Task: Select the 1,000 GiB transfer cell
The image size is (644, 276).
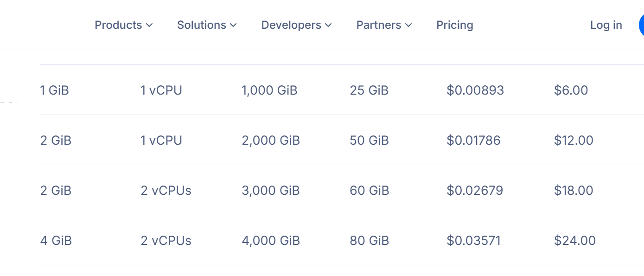Action: (x=269, y=90)
